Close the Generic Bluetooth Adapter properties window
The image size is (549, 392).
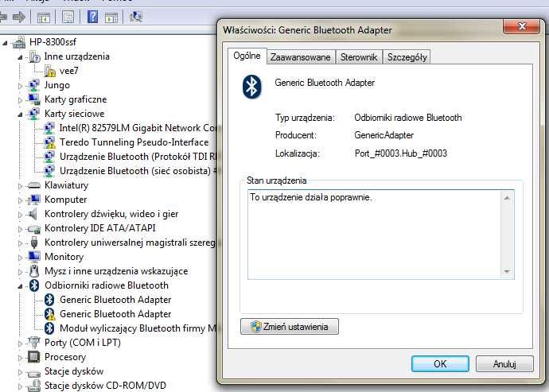(x=521, y=26)
